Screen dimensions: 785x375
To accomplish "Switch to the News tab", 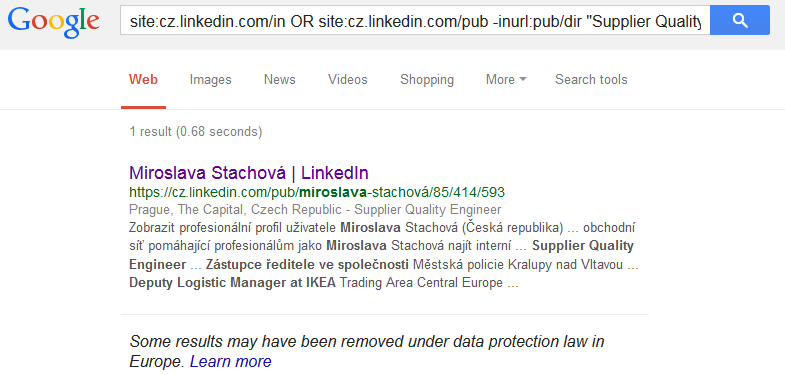I will click(x=279, y=80).
